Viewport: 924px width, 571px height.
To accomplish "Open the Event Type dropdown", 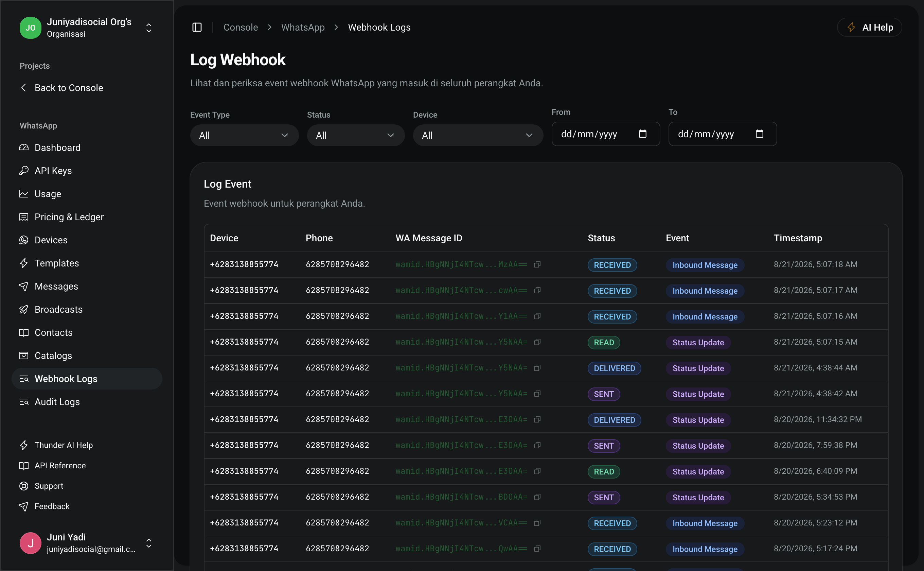I will 244,135.
